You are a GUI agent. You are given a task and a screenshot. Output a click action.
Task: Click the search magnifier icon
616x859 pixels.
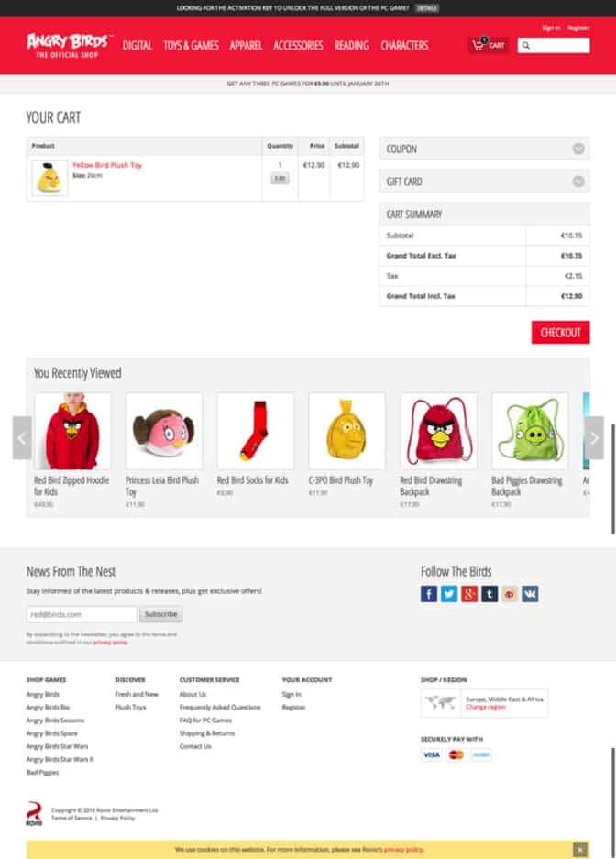[525, 46]
